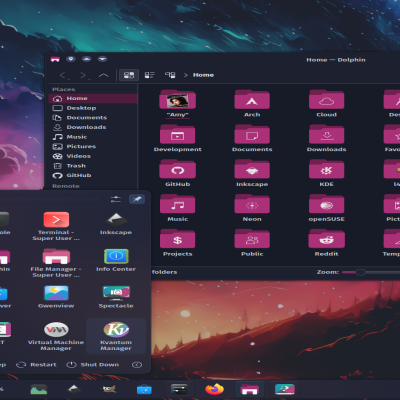Select the "Amy" folder with photo thumbnail
Image resolution: width=400 pixels, height=400 pixels.
tap(178, 100)
